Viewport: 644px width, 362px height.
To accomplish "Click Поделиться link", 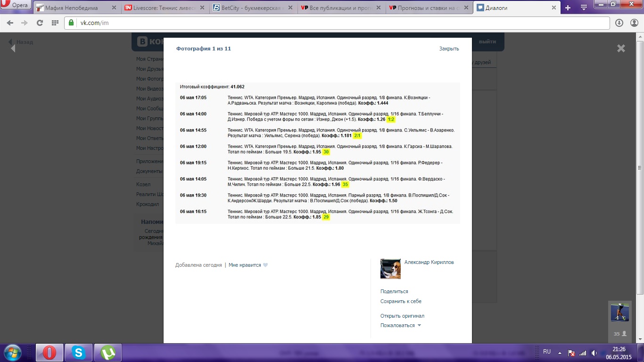I will (394, 291).
